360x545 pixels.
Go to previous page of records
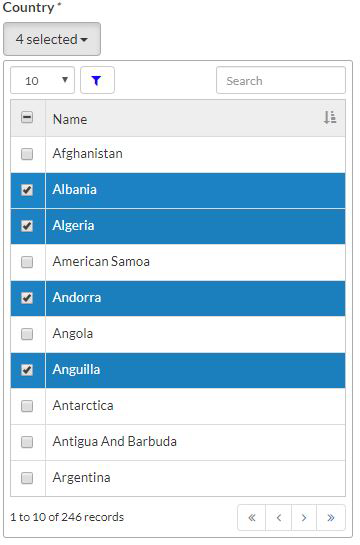point(278,518)
